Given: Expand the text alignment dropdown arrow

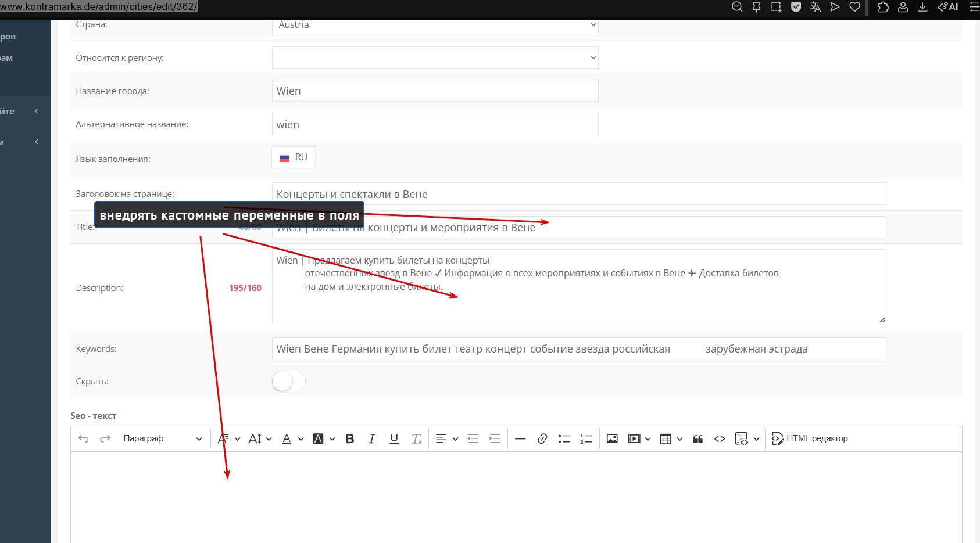Looking at the screenshot, I should (455, 439).
